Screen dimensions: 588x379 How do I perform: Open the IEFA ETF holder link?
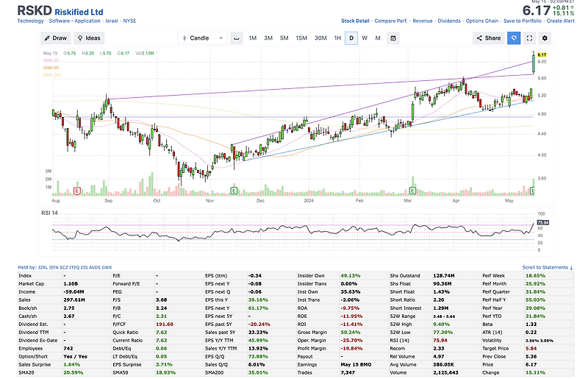54,267
